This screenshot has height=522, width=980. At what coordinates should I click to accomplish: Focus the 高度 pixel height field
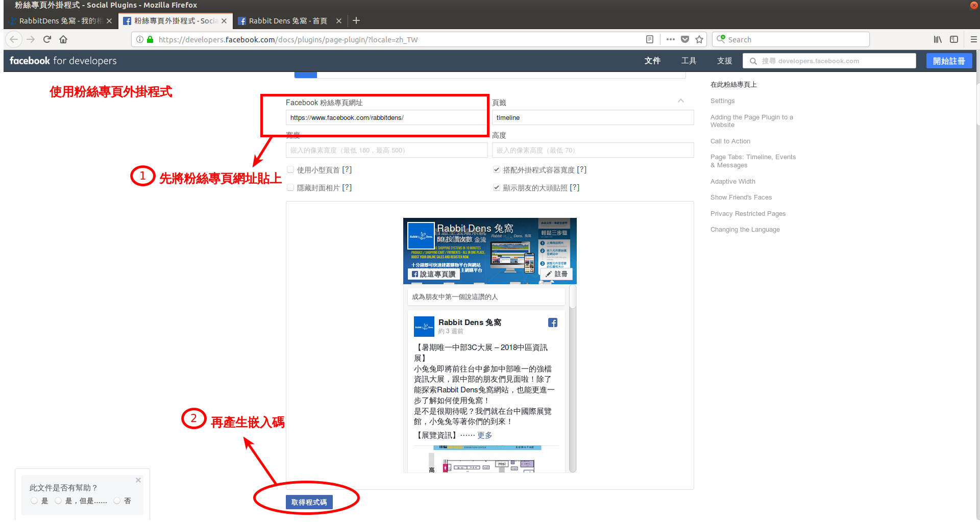(593, 150)
